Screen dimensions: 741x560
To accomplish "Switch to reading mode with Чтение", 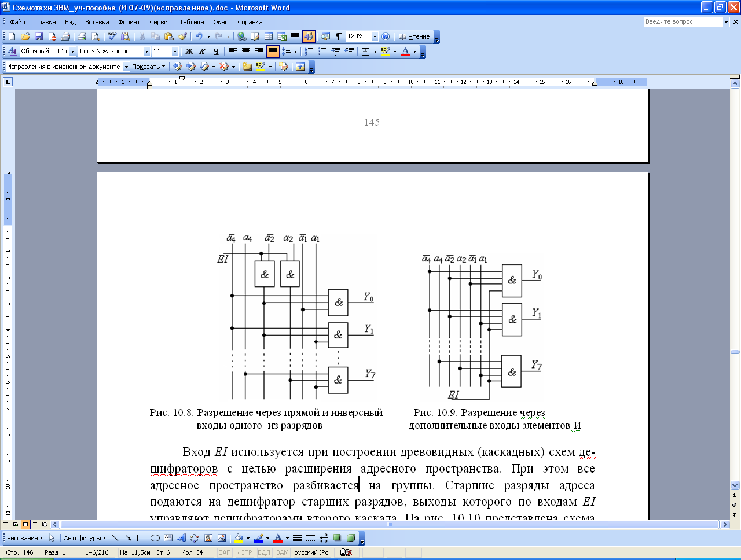I will (x=414, y=36).
